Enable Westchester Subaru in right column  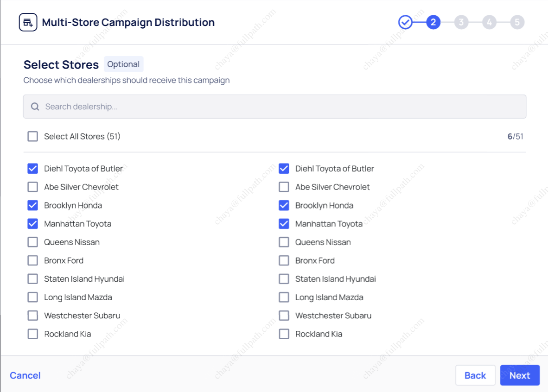284,316
